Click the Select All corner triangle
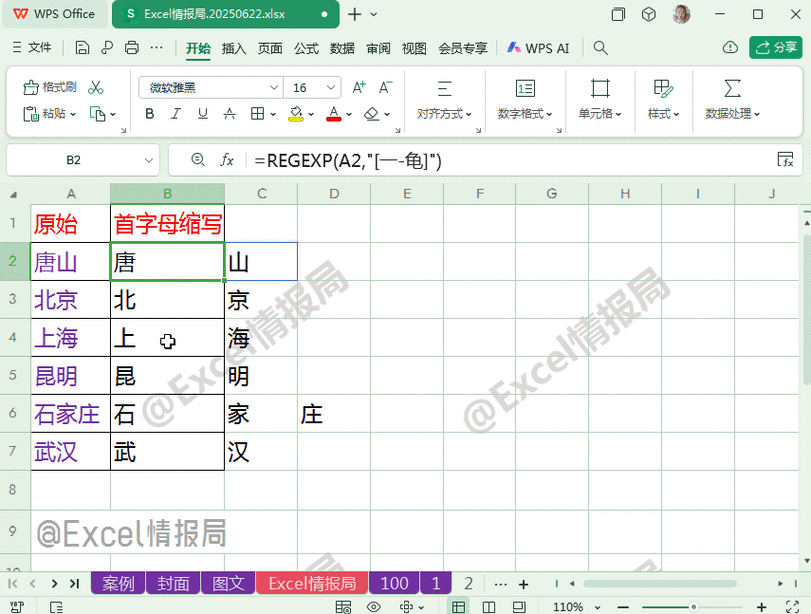Image resolution: width=811 pixels, height=614 pixels. pos(14,194)
